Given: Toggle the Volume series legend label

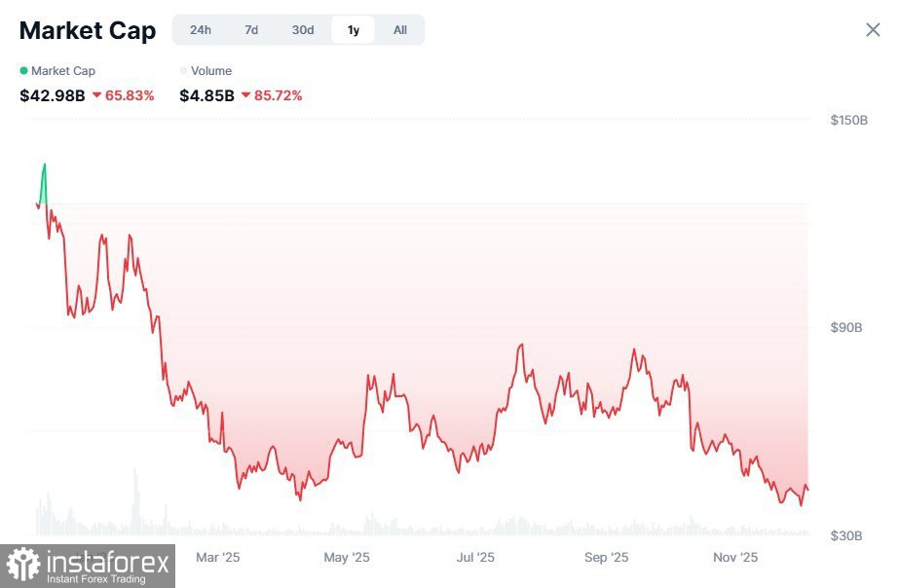Looking at the screenshot, I should pyautogui.click(x=211, y=71).
